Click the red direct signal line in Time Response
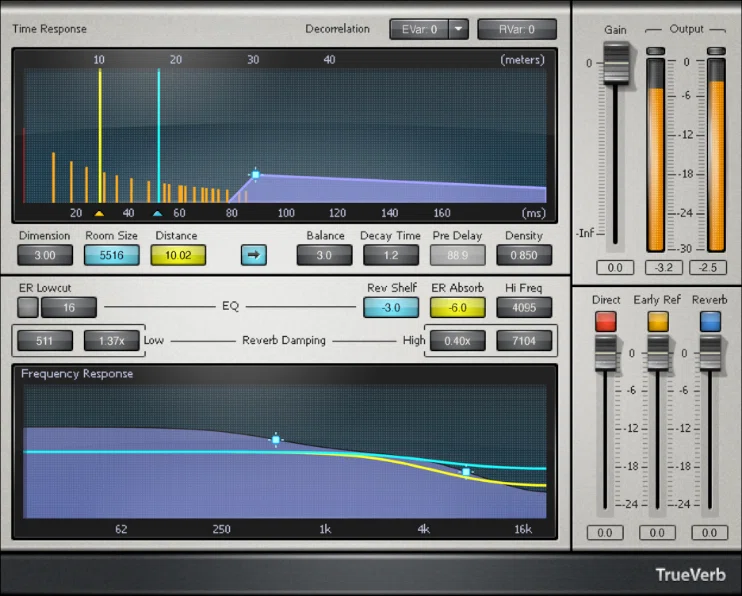 [x=24, y=165]
